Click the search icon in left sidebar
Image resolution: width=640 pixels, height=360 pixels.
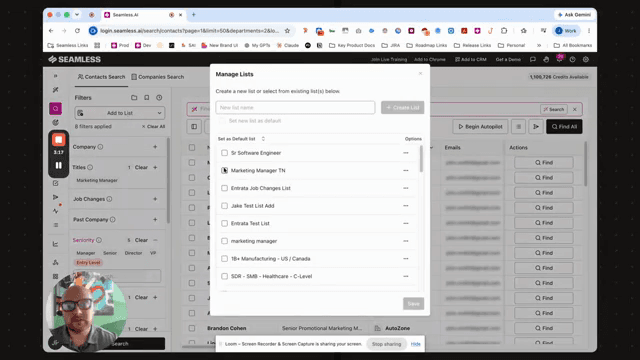pos(56,109)
